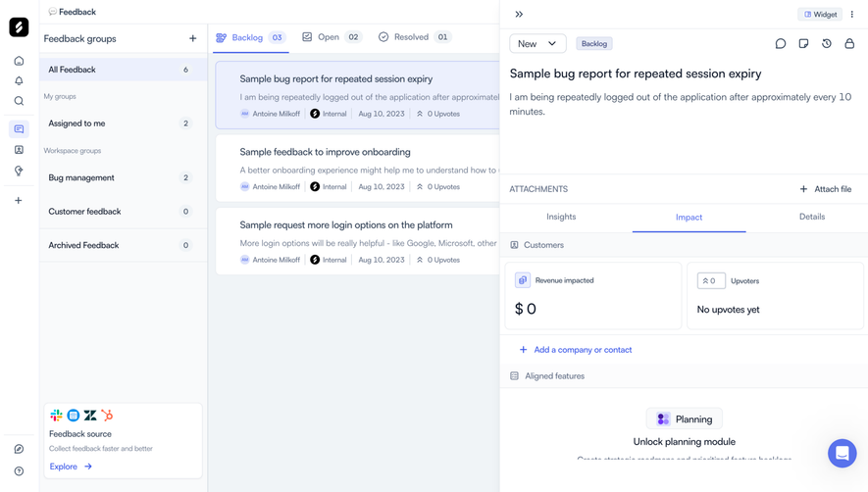This screenshot has height=492, width=868.
Task: Click the upvote count button
Action: point(711,280)
